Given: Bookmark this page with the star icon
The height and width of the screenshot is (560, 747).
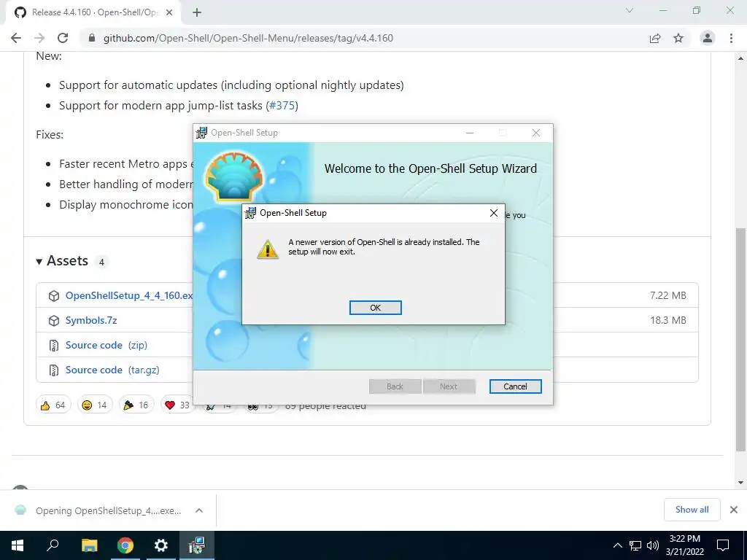Looking at the screenshot, I should pyautogui.click(x=678, y=38).
